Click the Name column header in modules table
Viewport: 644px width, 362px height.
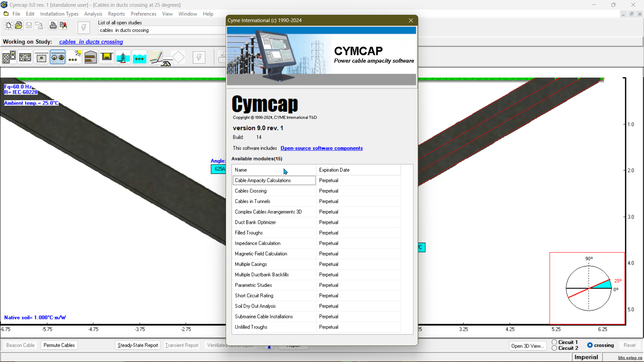[x=274, y=170]
